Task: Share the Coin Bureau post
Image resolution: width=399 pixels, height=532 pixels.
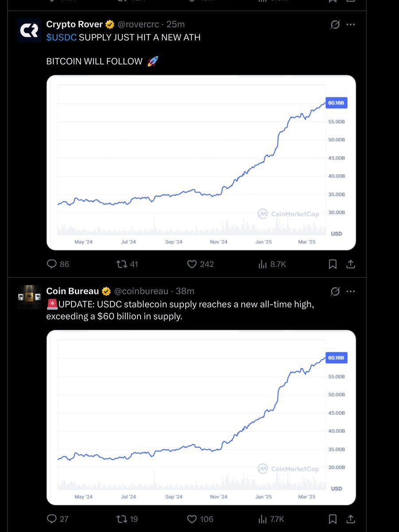Action: pos(350,519)
